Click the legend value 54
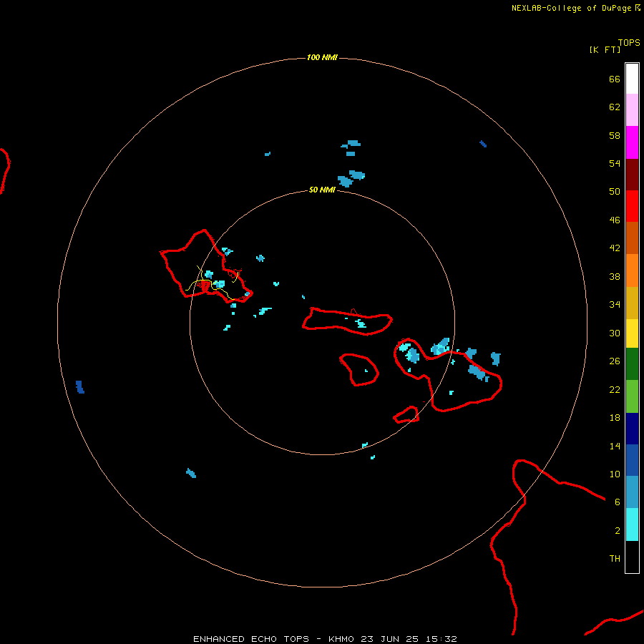This screenshot has width=644, height=644. [615, 163]
